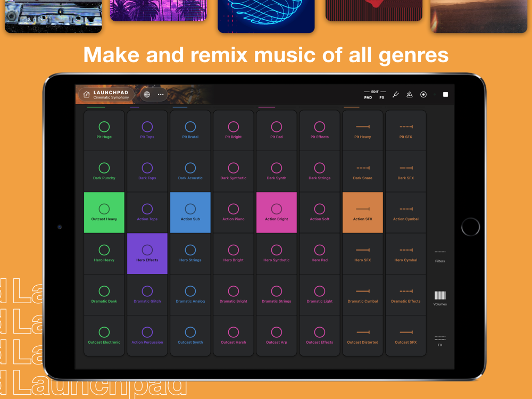Activate the Hero Strings pad

point(190,253)
